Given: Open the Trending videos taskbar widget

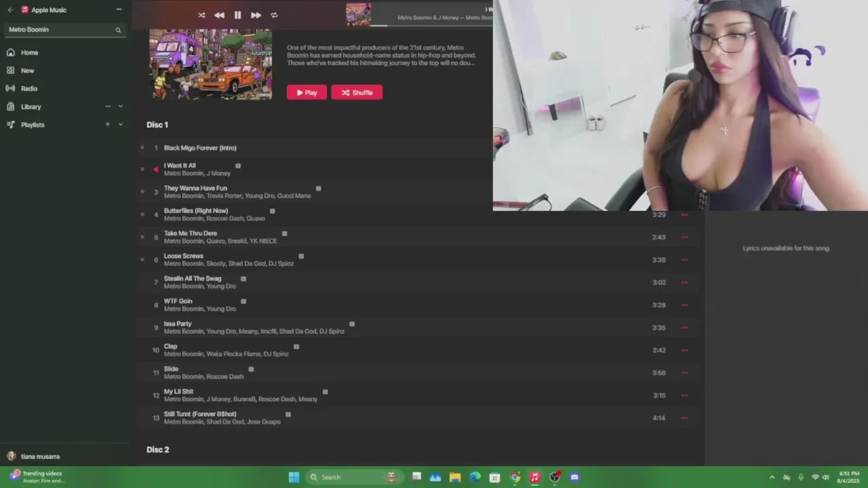Looking at the screenshot, I should pyautogui.click(x=37, y=477).
